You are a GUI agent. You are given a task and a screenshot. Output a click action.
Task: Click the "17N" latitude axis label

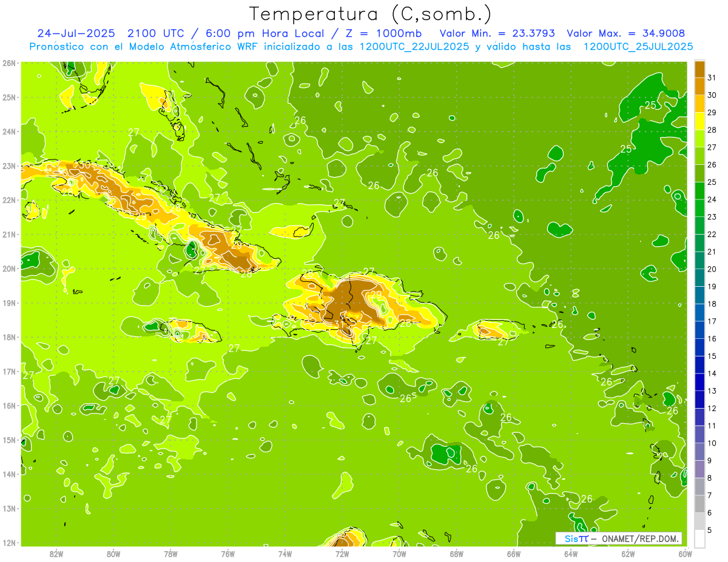8,371
